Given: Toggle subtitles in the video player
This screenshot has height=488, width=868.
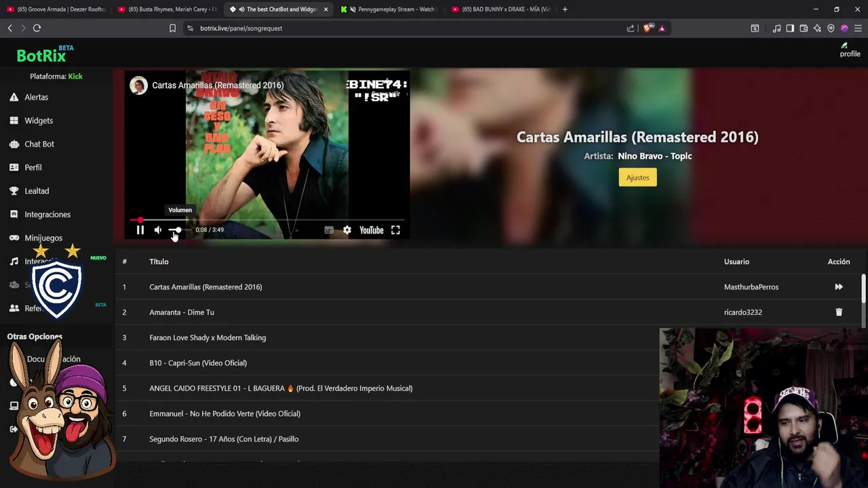Looking at the screenshot, I should (x=329, y=230).
